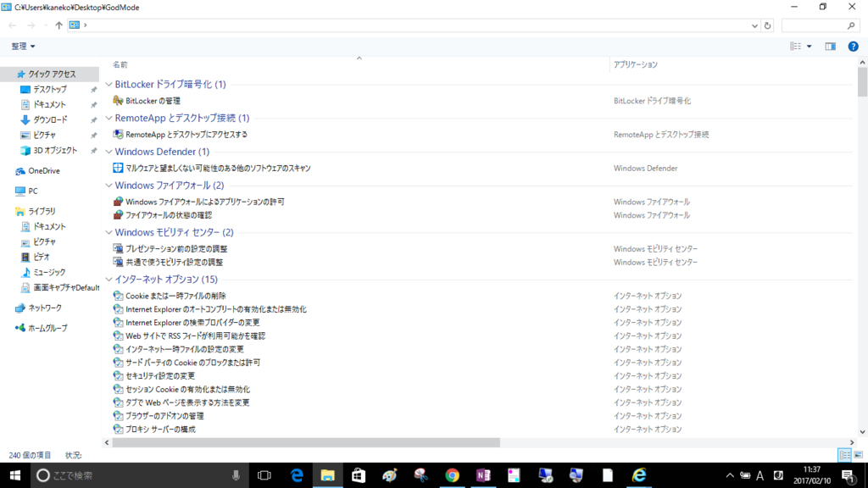This screenshot has width=868, height=488.
Task: Switch to details view icon in status bar
Action: click(845, 455)
